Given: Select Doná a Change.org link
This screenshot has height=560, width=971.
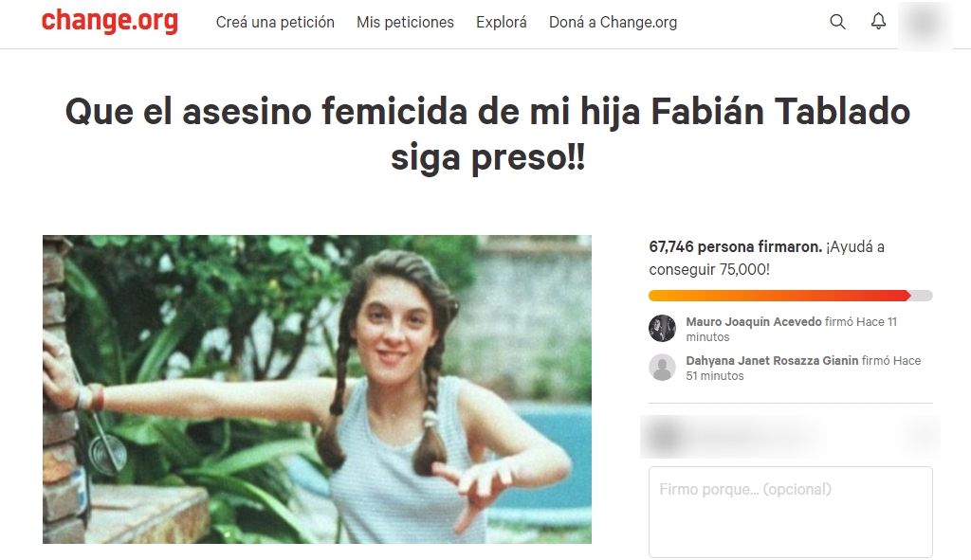Looking at the screenshot, I should (614, 23).
